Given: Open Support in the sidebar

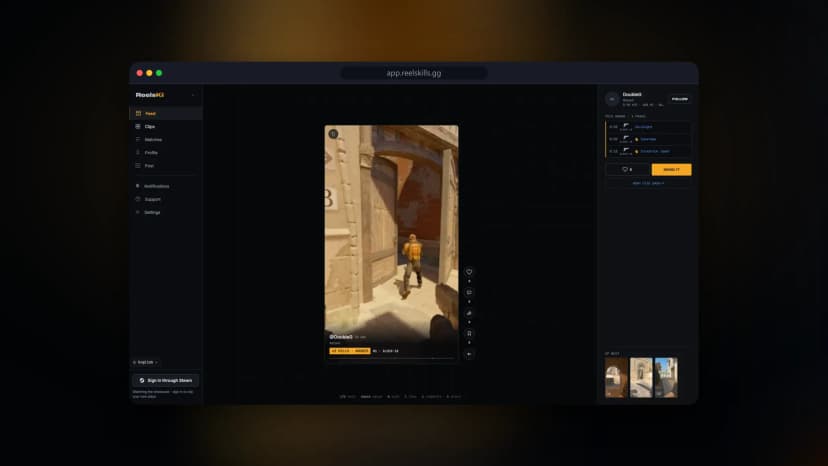Looking at the screenshot, I should click(166, 199).
